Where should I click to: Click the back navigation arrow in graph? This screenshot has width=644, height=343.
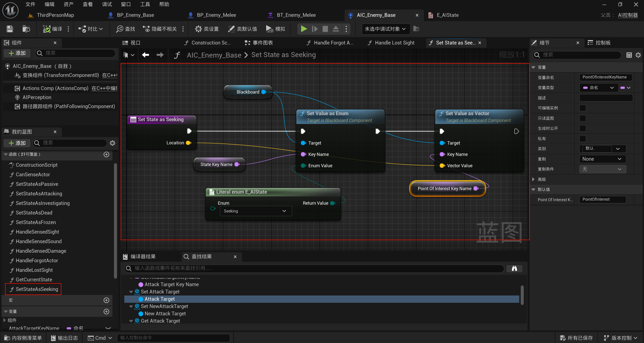pos(145,55)
